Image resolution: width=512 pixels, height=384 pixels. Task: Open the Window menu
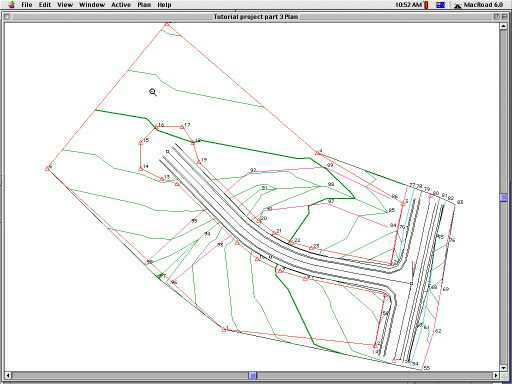point(92,5)
